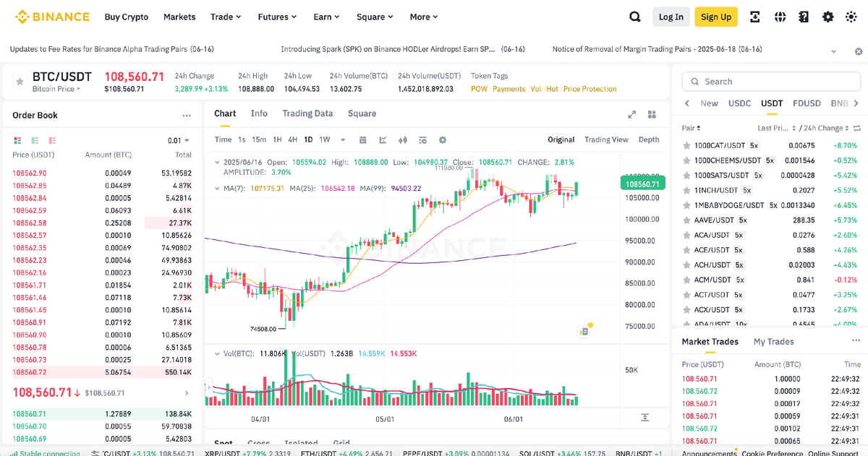The image size is (868, 456).
Task: Show sell orders only in order book
Action: pos(52,140)
